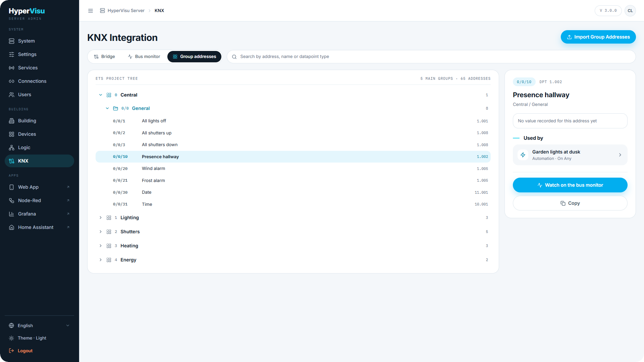644x362 pixels.
Task: Click HyperVisu Server breadcrumb
Action: pos(122,11)
